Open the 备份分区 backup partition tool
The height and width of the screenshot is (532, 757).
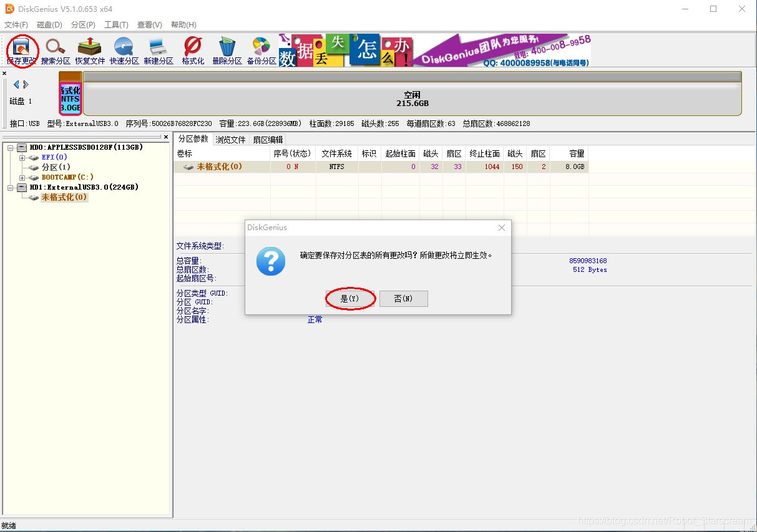coord(261,50)
